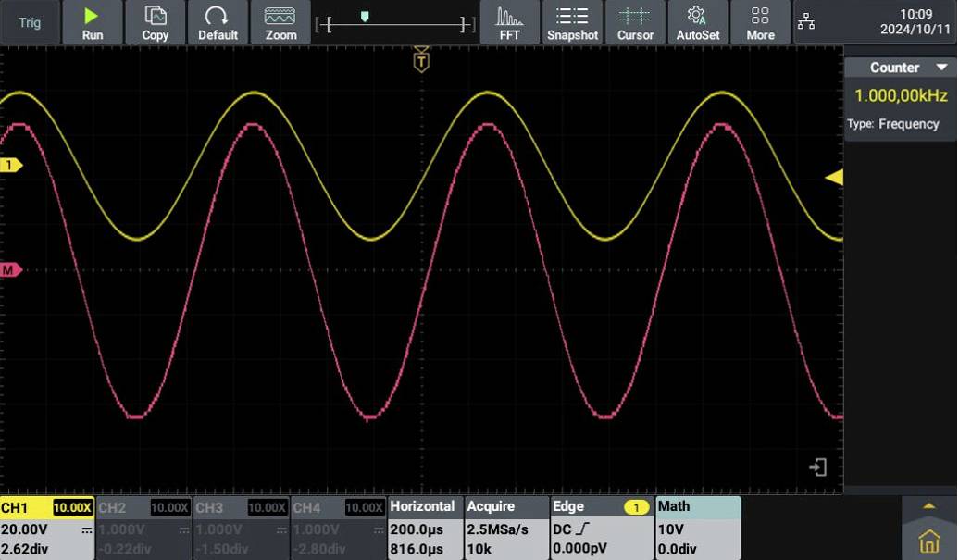
Task: Open the FFT analysis function
Action: click(510, 22)
